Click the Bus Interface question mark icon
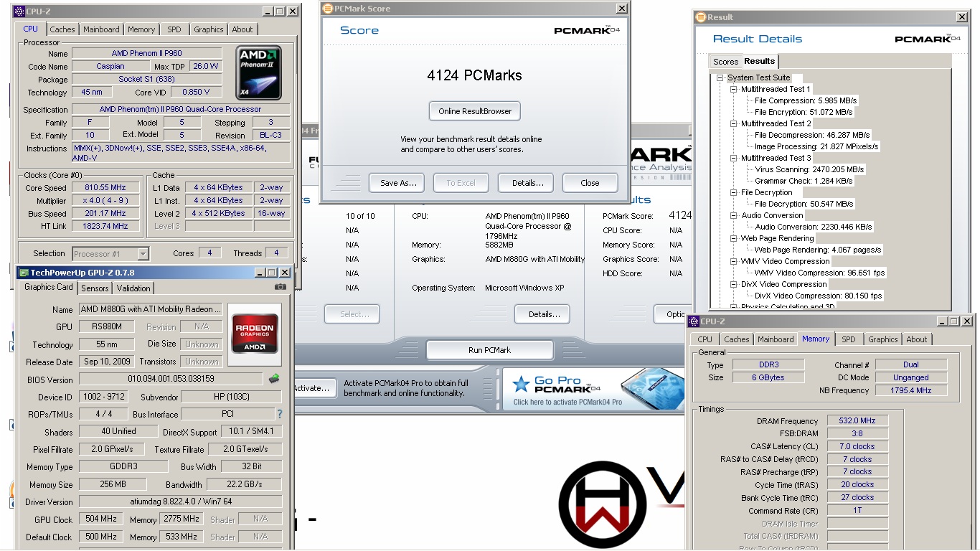Image resolution: width=980 pixels, height=551 pixels. click(x=280, y=414)
